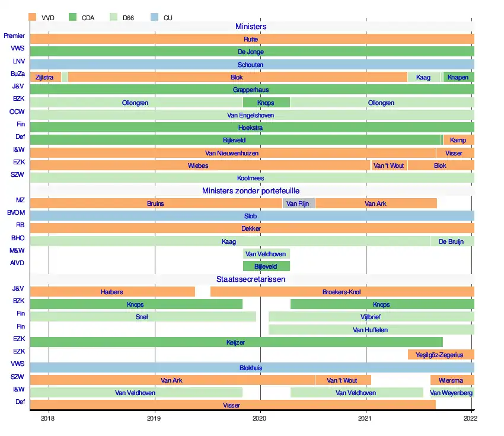Click the Van Weyenberg bar

click(x=451, y=393)
